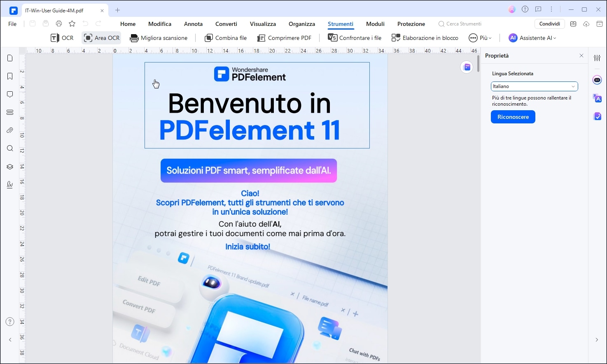Collapse the left sidebar arrow
Image resolution: width=607 pixels, height=364 pixels.
tap(10, 340)
